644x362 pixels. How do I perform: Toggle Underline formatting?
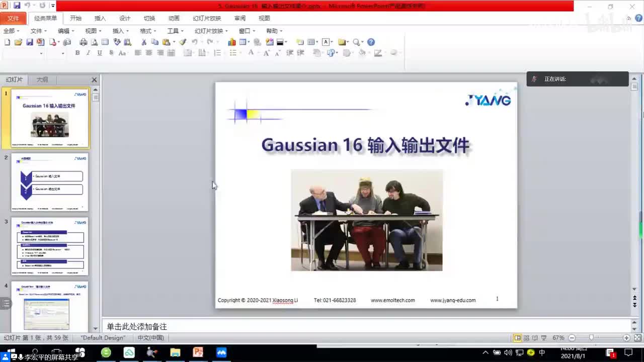pyautogui.click(x=100, y=53)
